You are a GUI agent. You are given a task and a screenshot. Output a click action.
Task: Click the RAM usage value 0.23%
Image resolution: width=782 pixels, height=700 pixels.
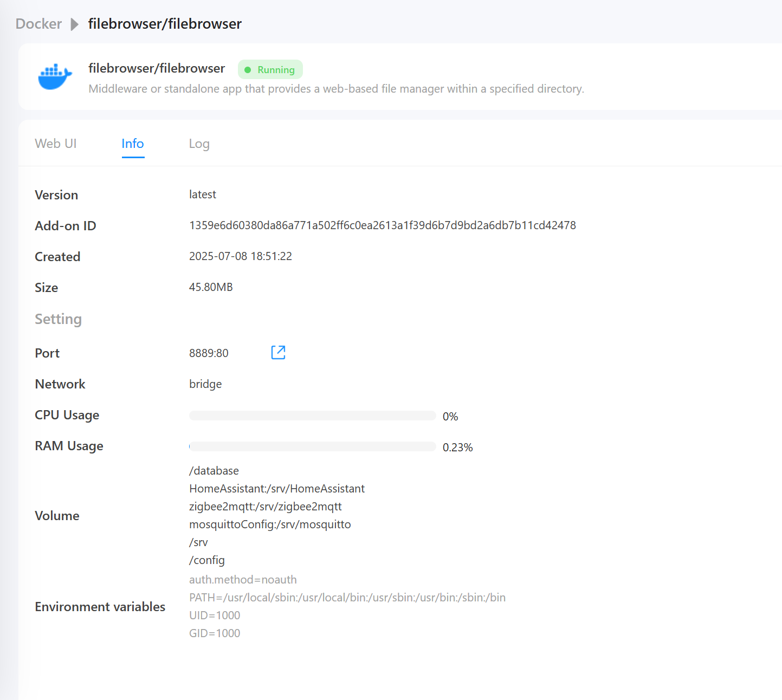(458, 448)
